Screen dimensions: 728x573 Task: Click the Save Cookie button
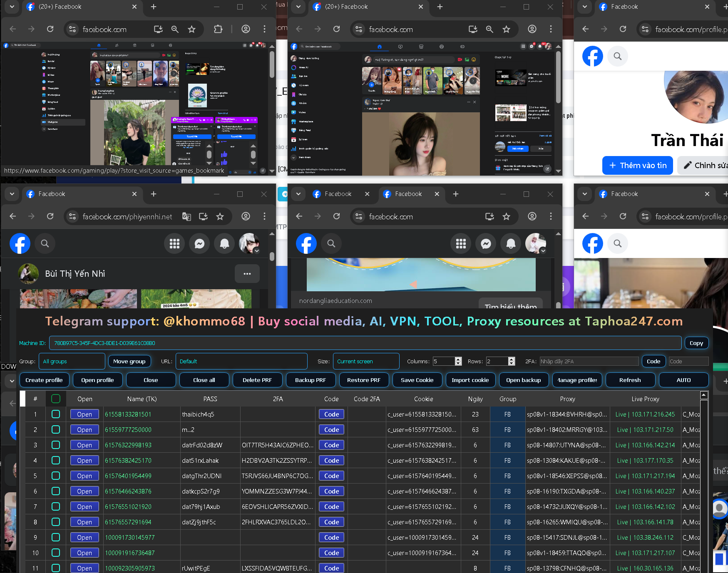pyautogui.click(x=417, y=380)
